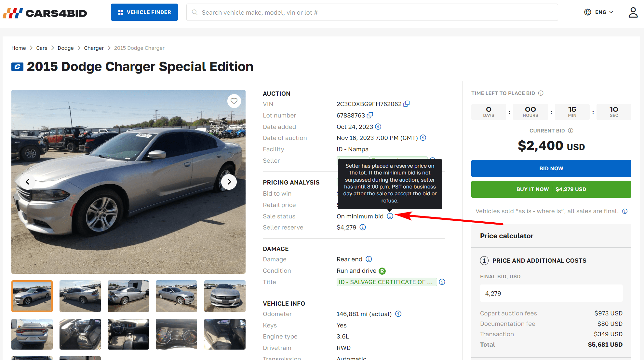This screenshot has height=360, width=644.
Task: Click info icon next to Odometer reading
Action: click(398, 314)
